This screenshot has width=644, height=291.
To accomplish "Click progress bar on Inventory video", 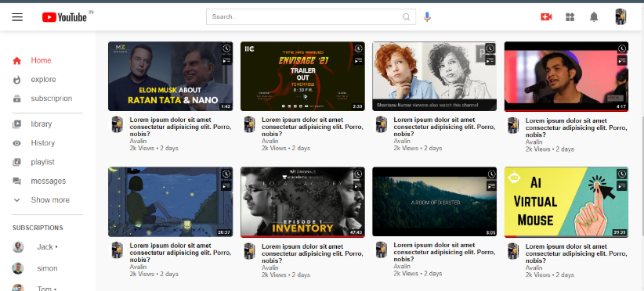I will tap(302, 236).
